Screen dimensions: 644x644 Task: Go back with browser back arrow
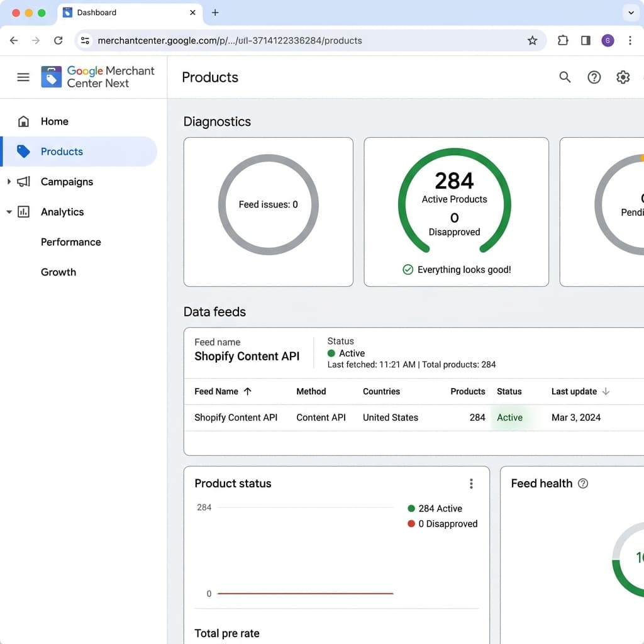tap(14, 40)
